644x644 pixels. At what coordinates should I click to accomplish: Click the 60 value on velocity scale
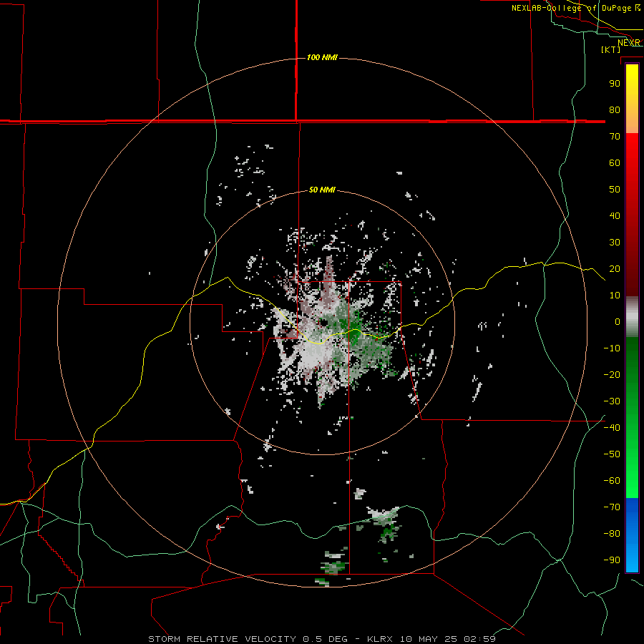(615, 163)
